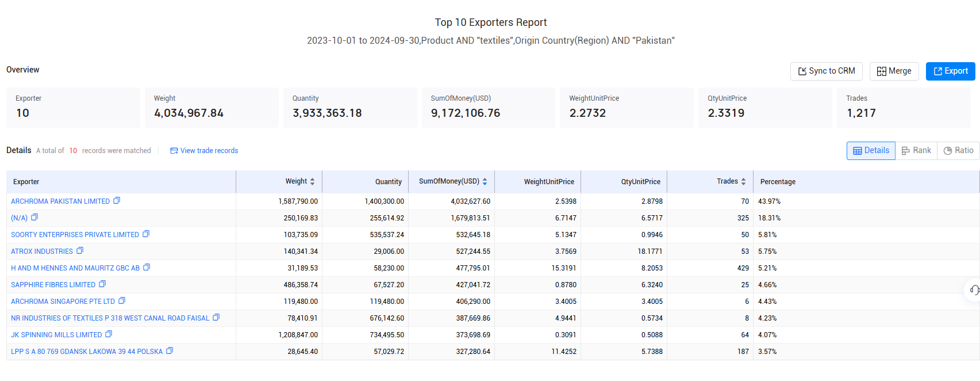Click copy icon beside JK SPINNING MILLS LIMITED
Screen dimensions: 980x381
click(109, 334)
